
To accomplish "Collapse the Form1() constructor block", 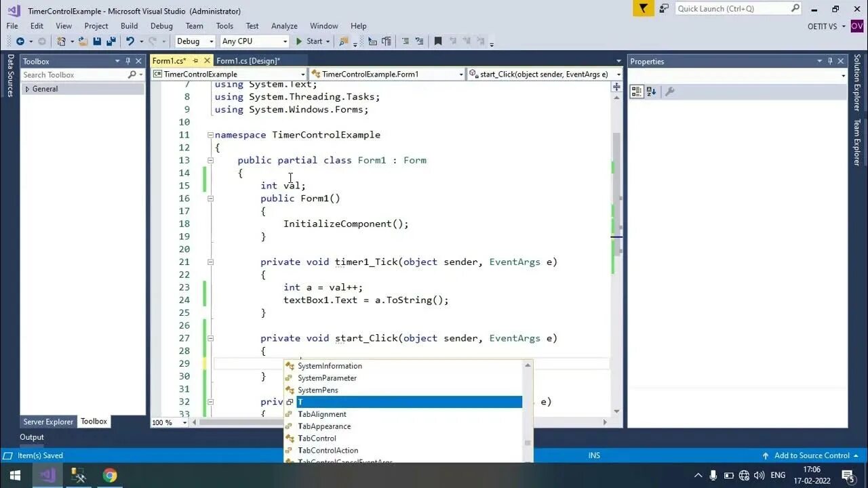I will pos(210,199).
